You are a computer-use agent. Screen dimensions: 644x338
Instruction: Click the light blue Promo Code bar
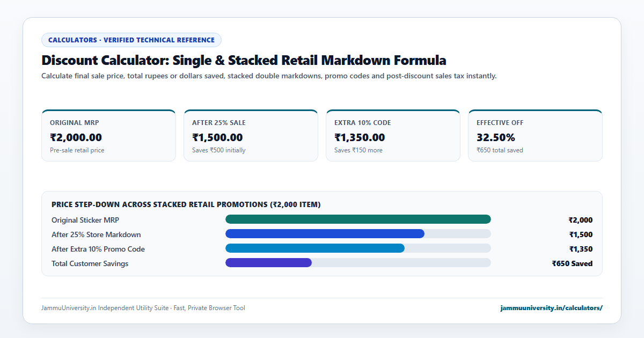tap(315, 248)
